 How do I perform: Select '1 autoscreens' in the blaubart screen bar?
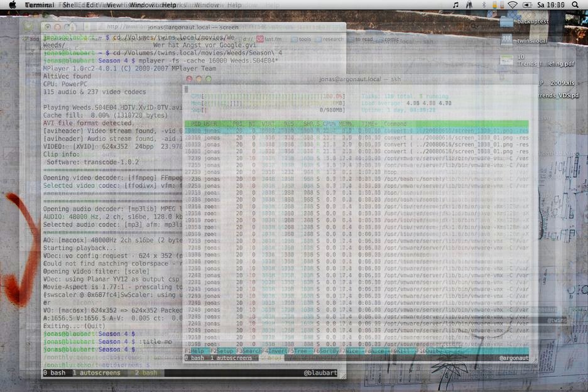click(96, 373)
